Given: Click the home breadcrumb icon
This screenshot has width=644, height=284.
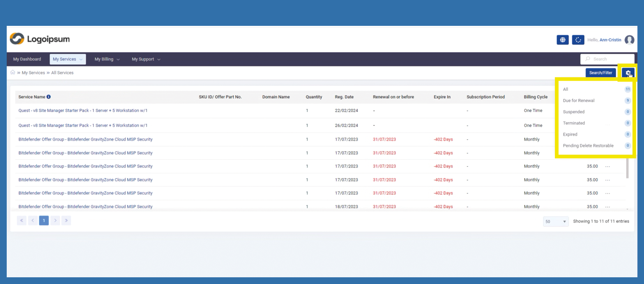Looking at the screenshot, I should (13, 73).
